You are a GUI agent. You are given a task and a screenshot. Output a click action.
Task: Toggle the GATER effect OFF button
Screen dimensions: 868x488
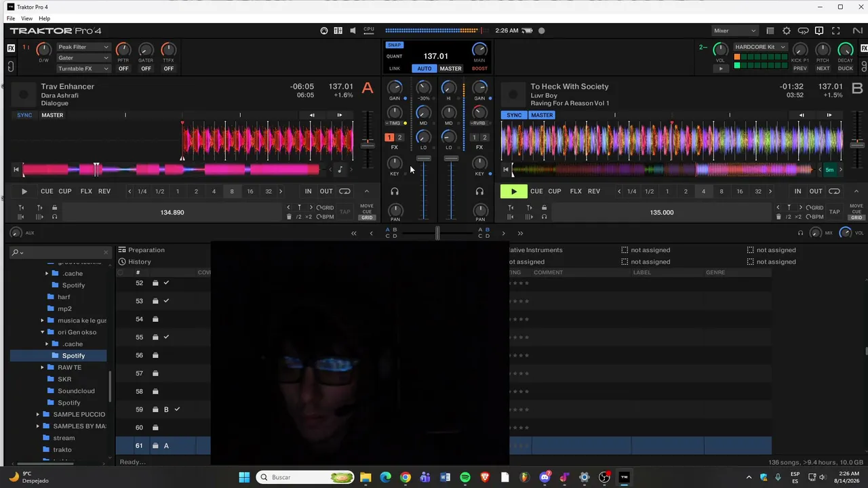tap(146, 68)
